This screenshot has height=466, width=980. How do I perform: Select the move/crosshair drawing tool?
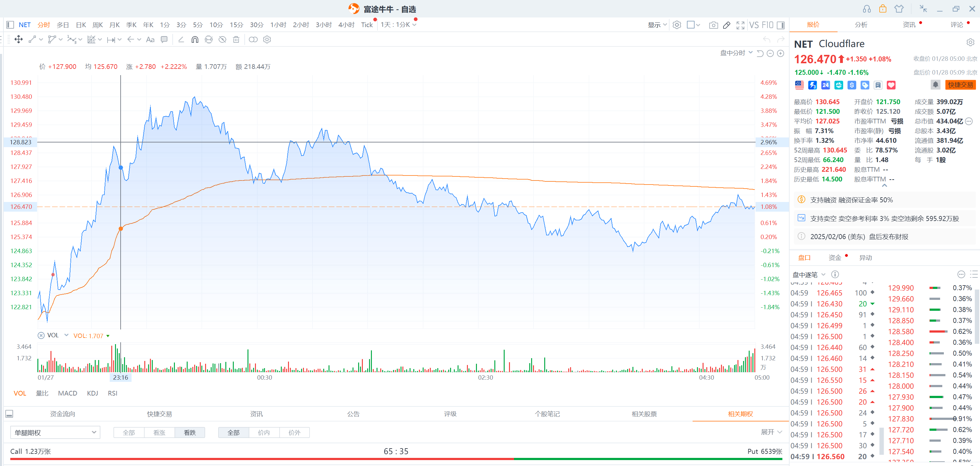click(18, 40)
